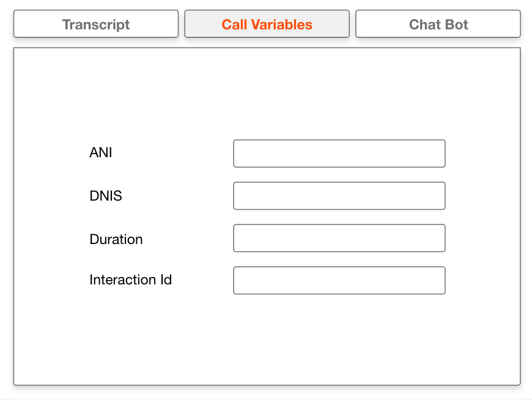Image resolution: width=532 pixels, height=400 pixels.
Task: Click empty area of Call Variables panel
Action: (267, 343)
